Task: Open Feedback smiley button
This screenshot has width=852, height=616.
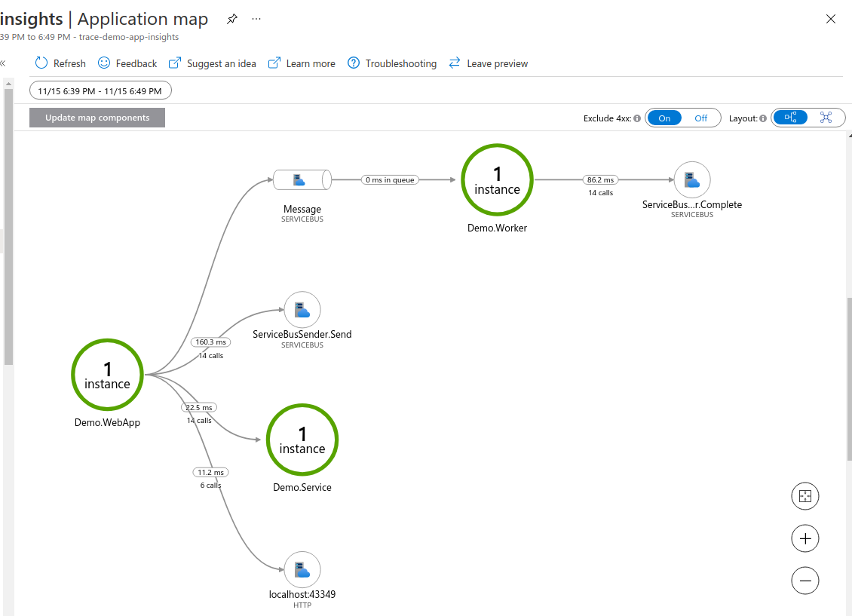Action: [127, 63]
